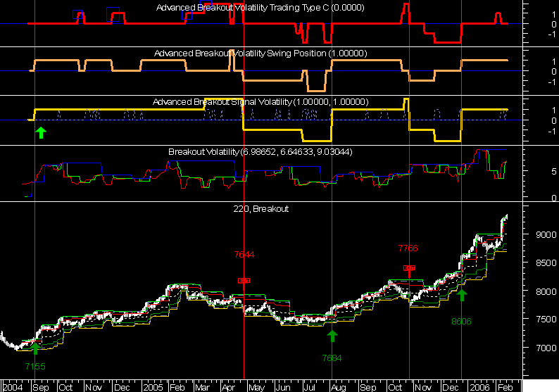Select the Advanced Breakout Volatility Trading Type C title

coord(260,8)
